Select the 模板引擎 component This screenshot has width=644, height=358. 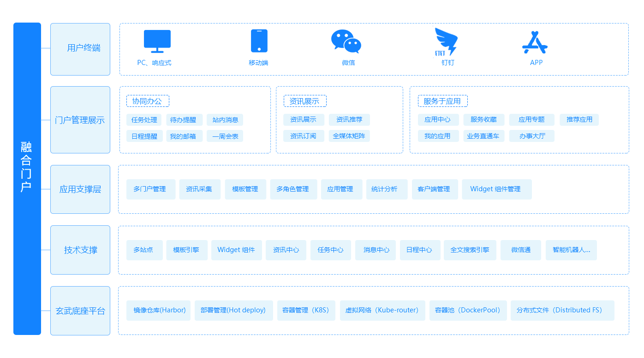pyautogui.click(x=187, y=250)
